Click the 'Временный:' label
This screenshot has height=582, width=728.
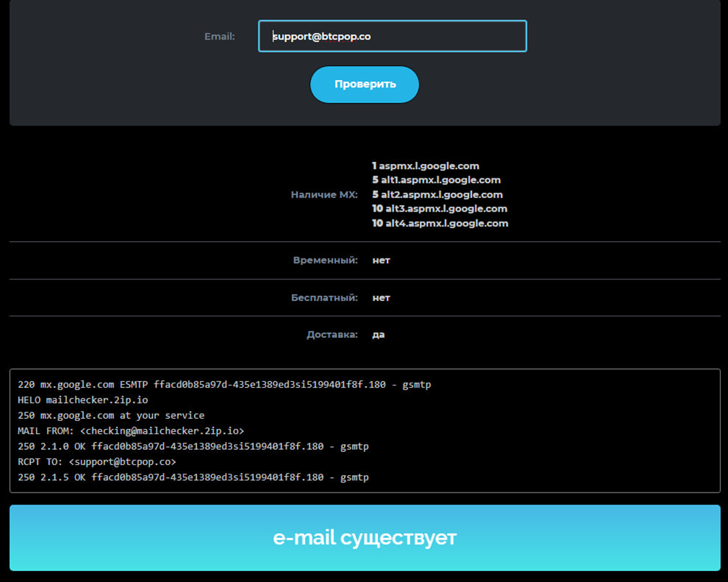[x=325, y=260]
